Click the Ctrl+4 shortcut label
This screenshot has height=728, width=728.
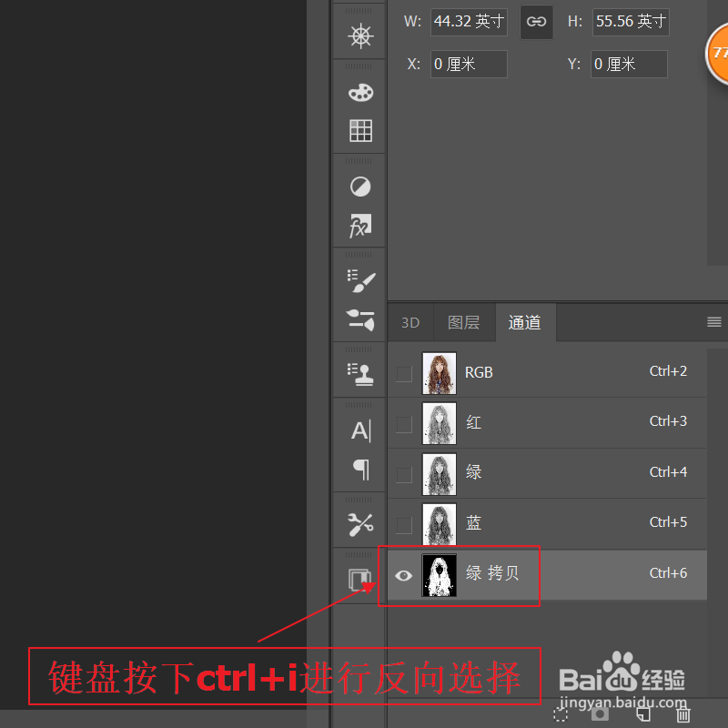(668, 472)
